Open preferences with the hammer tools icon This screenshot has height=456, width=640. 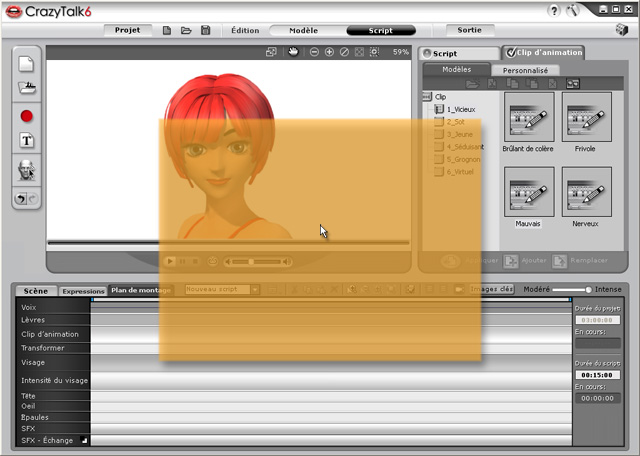(x=573, y=11)
